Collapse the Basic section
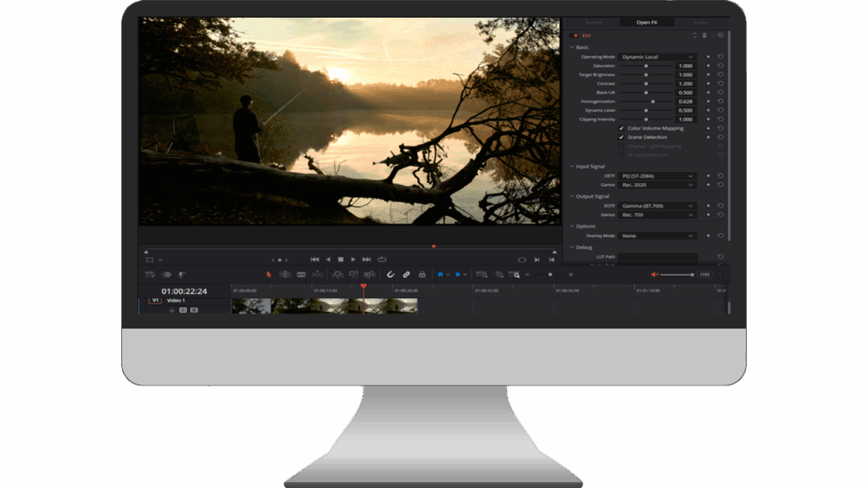Viewport: 868px width, 488px height. (572, 47)
